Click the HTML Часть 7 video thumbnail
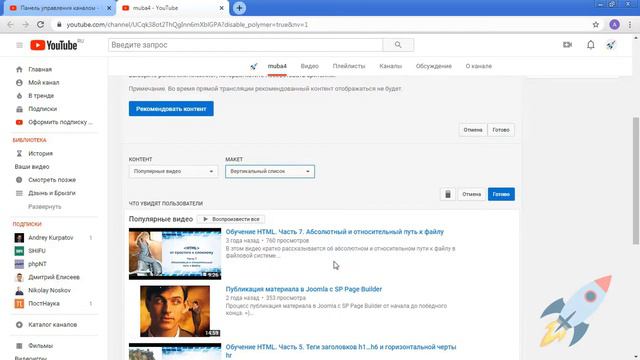Viewport: 640px width, 360px height. coord(175,254)
